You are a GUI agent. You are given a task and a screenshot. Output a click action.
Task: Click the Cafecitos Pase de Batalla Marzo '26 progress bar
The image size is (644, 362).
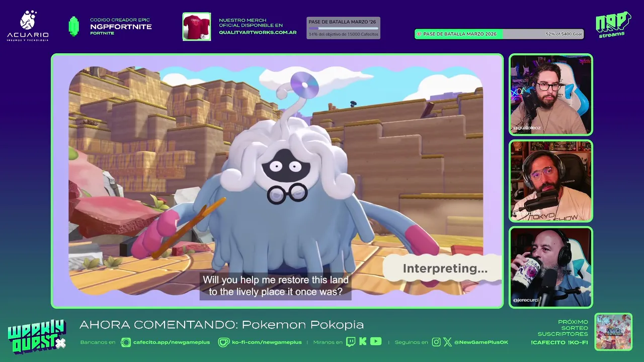pyautogui.click(x=343, y=28)
